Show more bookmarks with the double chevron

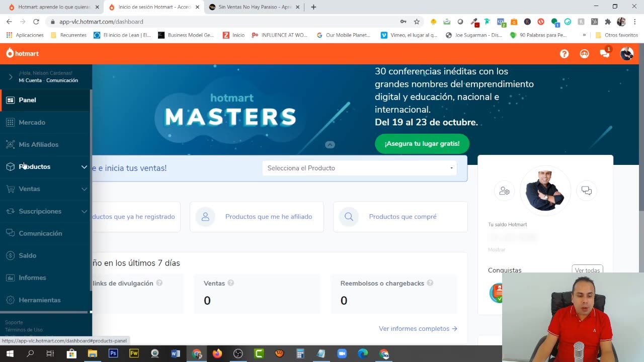click(584, 35)
